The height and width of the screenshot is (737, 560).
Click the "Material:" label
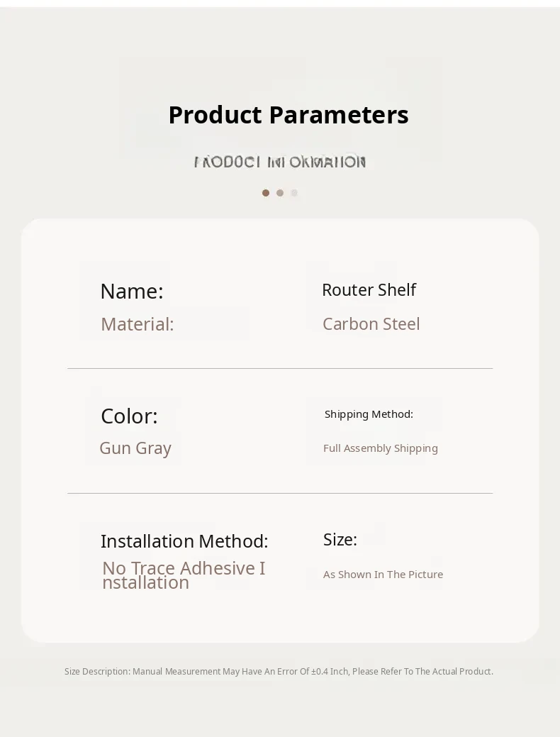tap(138, 324)
